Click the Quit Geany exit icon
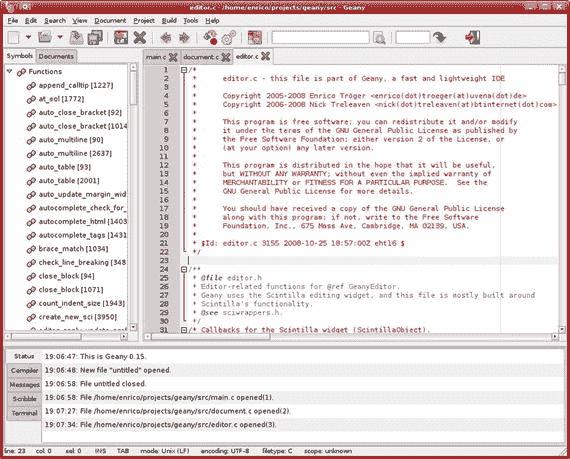570x459 pixels. point(473,37)
